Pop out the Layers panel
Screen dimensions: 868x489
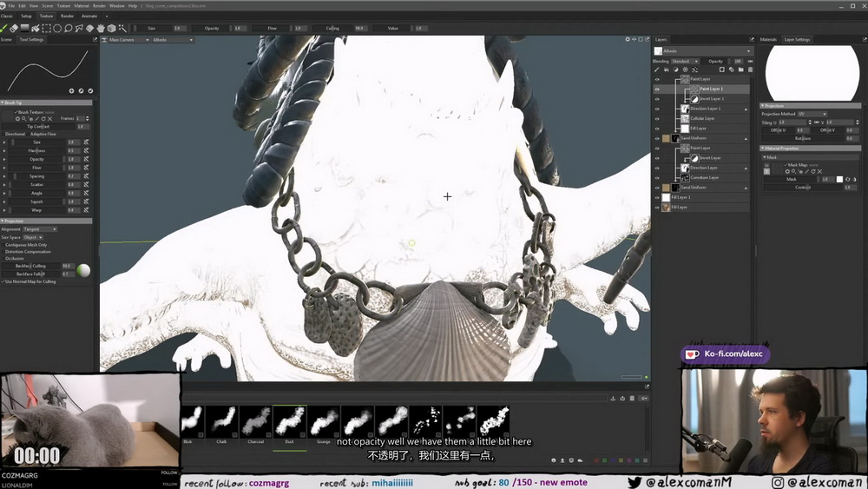point(752,39)
